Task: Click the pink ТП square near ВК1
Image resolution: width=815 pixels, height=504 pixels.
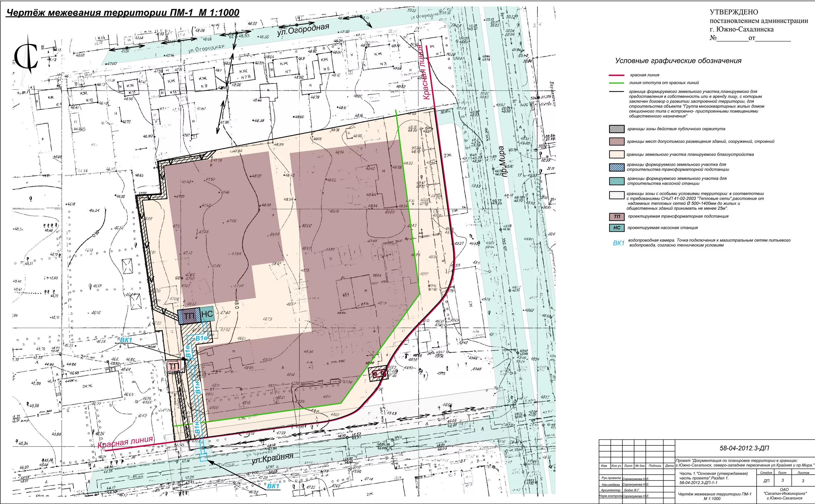Action: coord(174,367)
